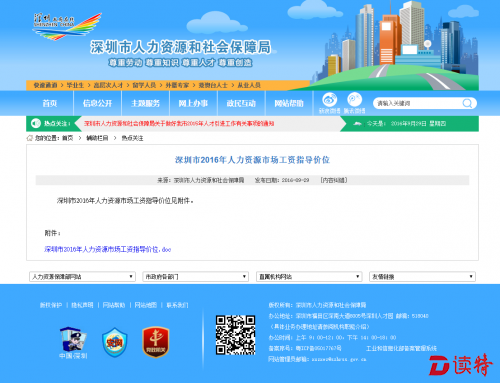Click the Tencent Weibo icon
Viewport: 500px width, 383px height.
354,99
